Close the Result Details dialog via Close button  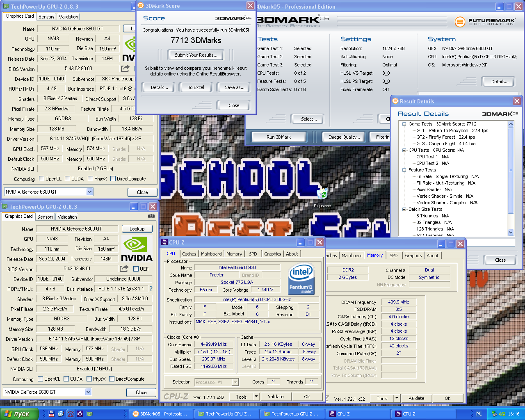point(500,260)
